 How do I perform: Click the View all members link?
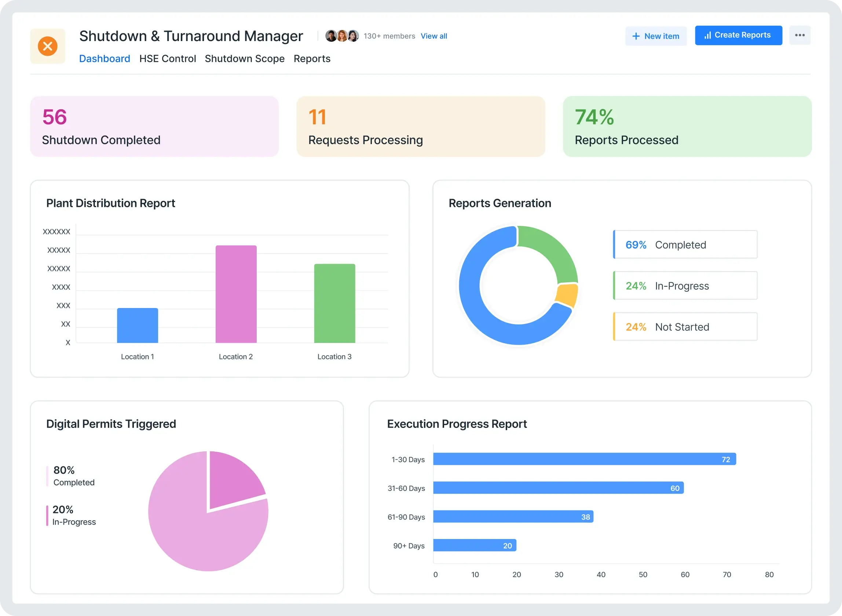coord(434,36)
